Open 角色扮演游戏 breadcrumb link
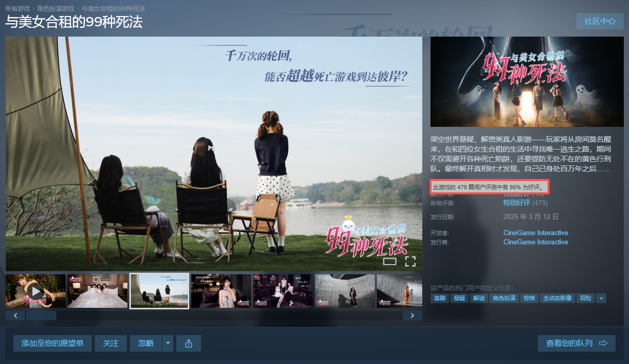 56,9
